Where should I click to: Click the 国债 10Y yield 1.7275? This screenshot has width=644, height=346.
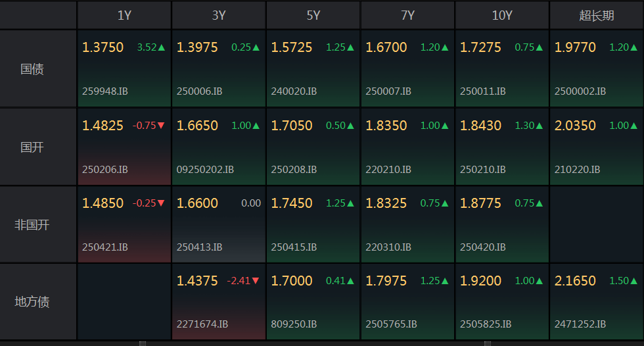click(480, 47)
